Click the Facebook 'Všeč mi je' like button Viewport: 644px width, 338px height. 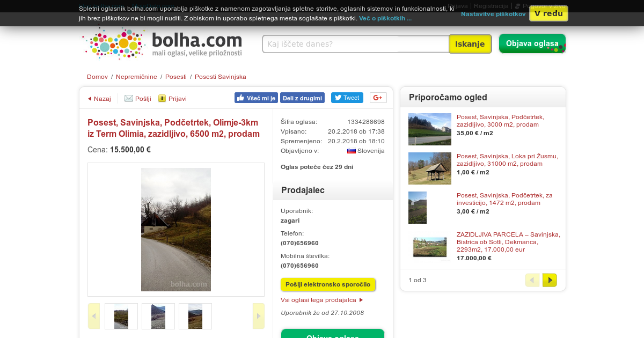256,98
